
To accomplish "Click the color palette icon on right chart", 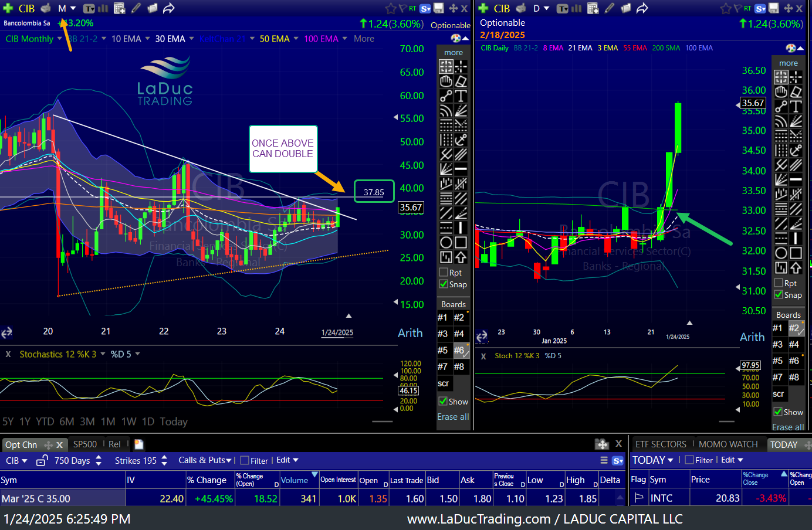I will (x=791, y=48).
